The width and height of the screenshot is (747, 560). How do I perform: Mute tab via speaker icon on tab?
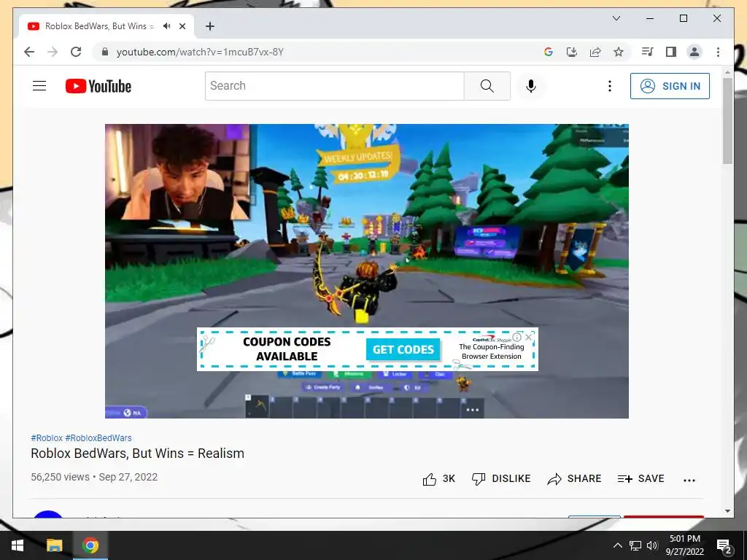point(166,26)
